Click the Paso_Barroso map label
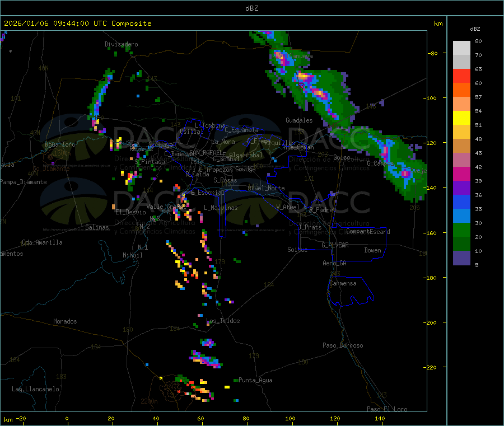Viewport: 504px width, 426px height. 343,346
